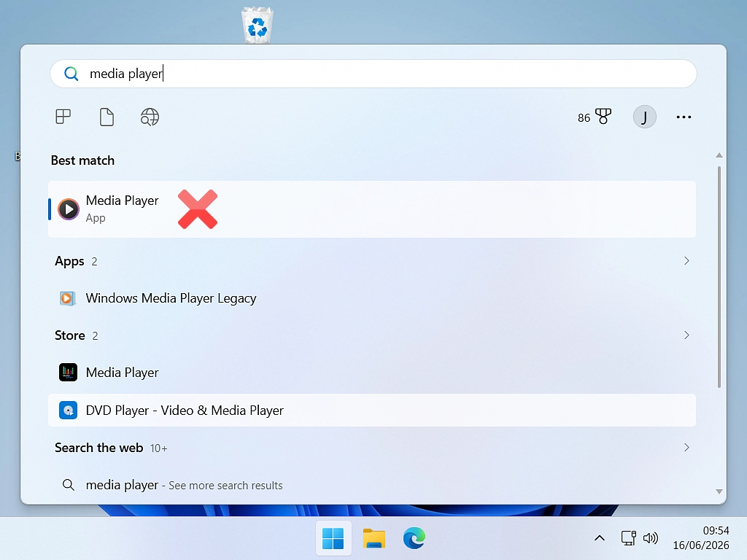Open the Store Media Player icon

(x=68, y=373)
